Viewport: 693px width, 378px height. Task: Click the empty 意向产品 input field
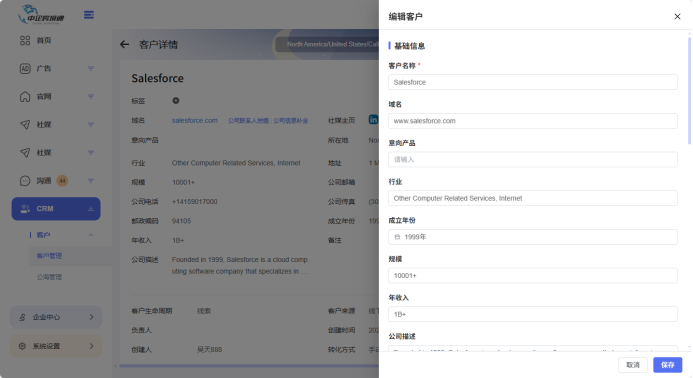(x=533, y=160)
